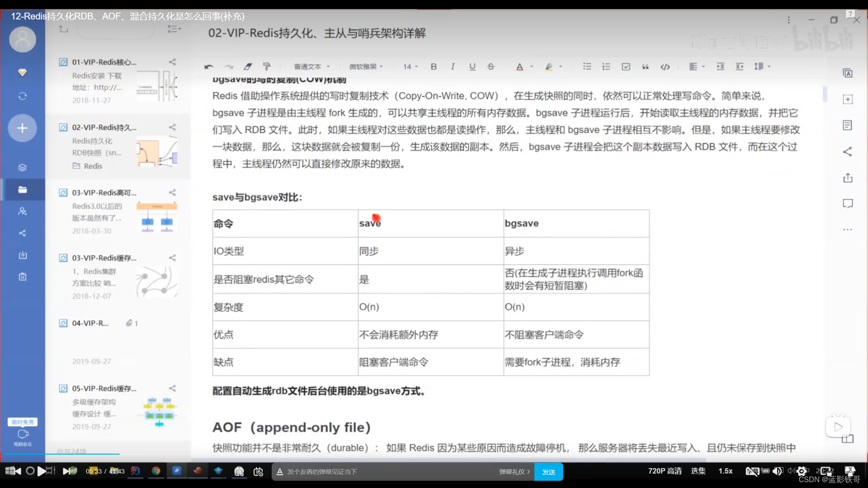Skip to the next video
The width and height of the screenshot is (868, 488).
(x=66, y=471)
